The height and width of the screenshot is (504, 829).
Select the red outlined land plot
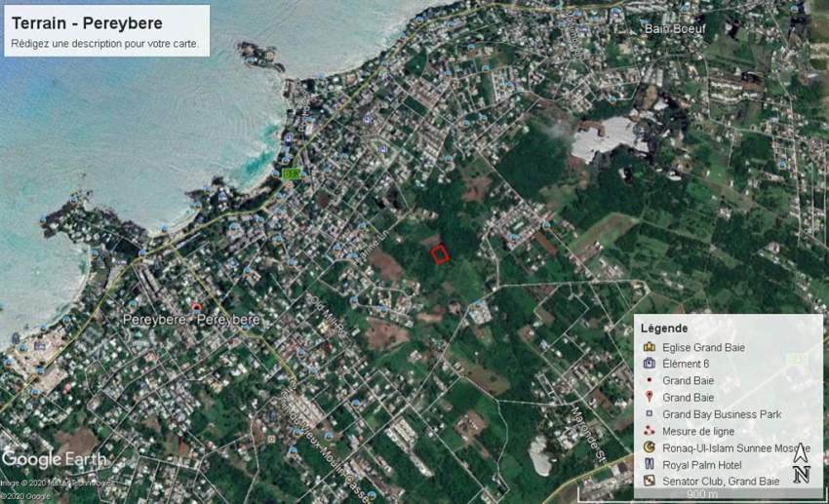click(x=440, y=254)
